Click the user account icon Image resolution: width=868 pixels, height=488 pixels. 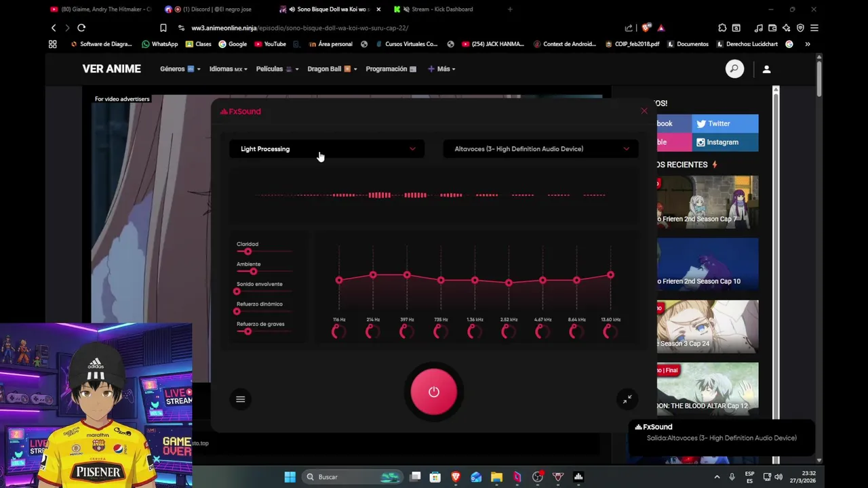pyautogui.click(x=766, y=69)
